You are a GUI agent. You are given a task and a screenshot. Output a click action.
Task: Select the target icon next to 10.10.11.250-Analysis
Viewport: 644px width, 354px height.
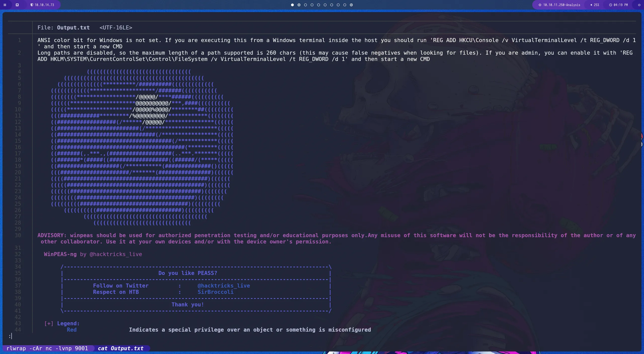(540, 5)
